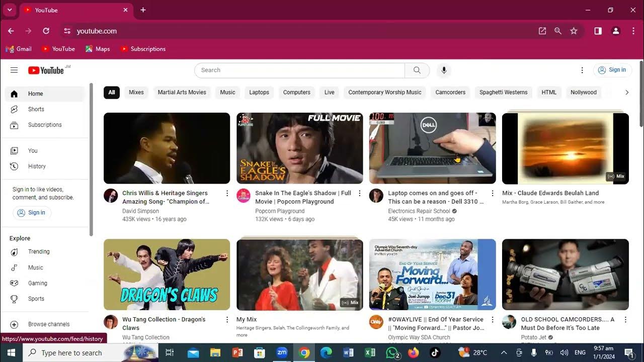The height and width of the screenshot is (362, 644).
Task: Open options for Chris Willis video
Action: 227,193
